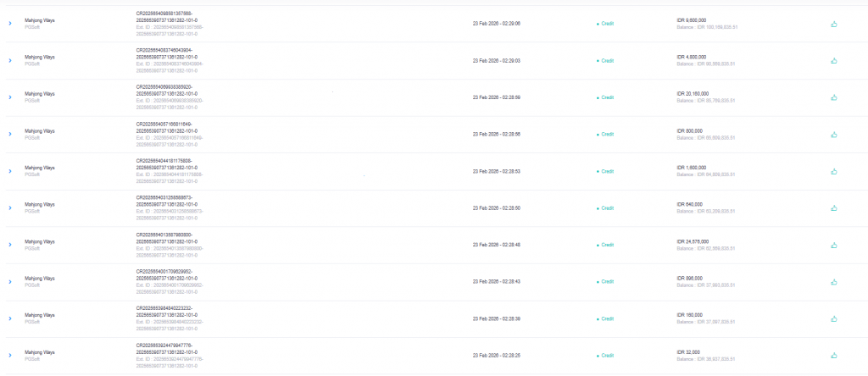Toggle chevron for IDR 24,576,000 transaction row
868x376 pixels.
[x=10, y=245]
